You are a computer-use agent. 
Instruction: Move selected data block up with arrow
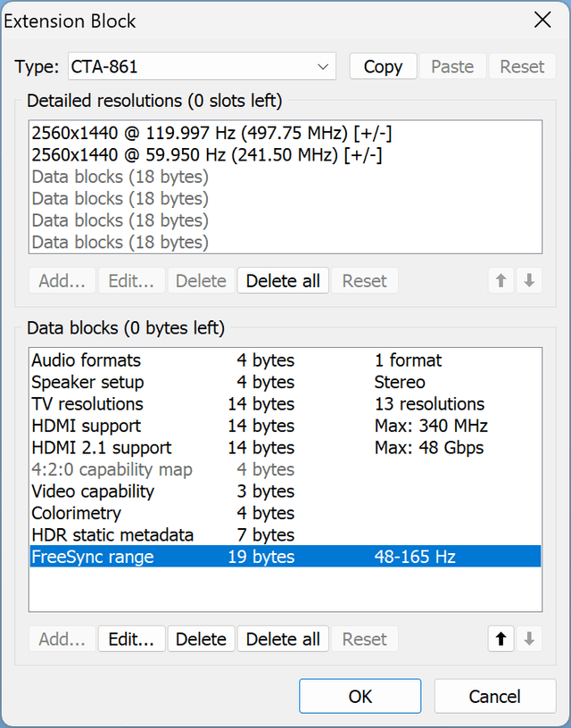click(501, 639)
